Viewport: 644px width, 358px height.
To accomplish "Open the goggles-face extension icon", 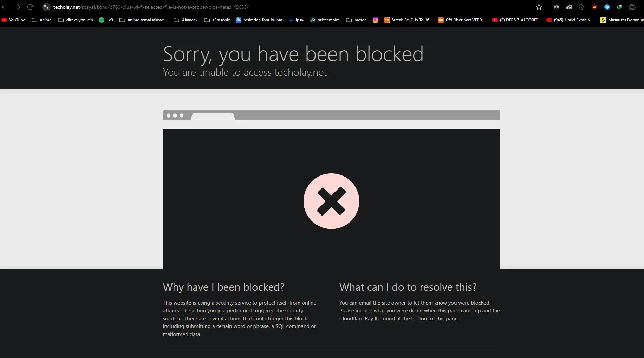I will pyautogui.click(x=557, y=7).
